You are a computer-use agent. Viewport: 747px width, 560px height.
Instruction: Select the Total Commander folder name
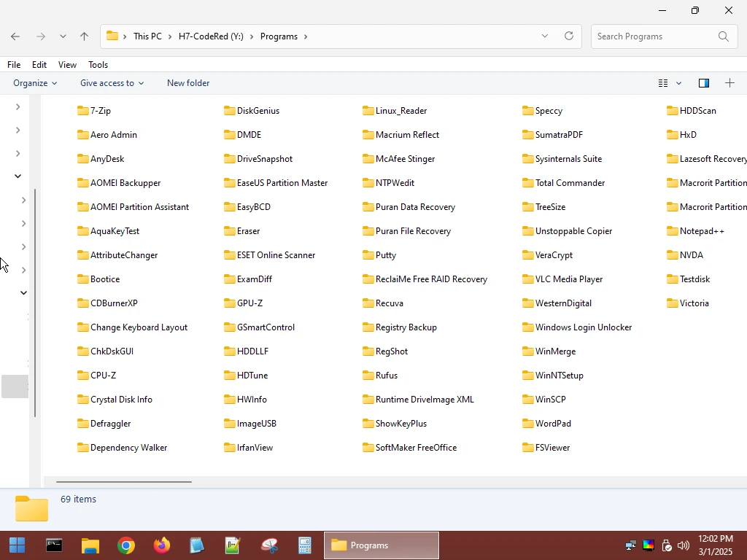point(570,183)
